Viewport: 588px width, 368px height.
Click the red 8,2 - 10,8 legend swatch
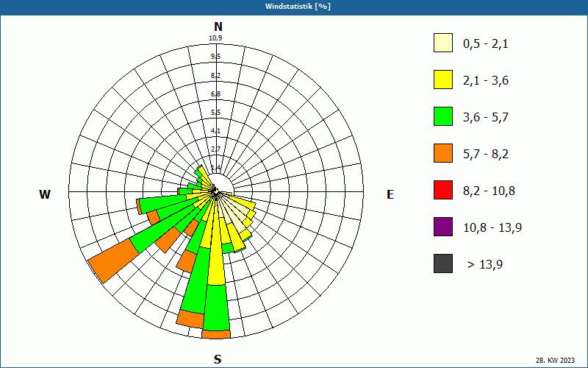coord(443,190)
